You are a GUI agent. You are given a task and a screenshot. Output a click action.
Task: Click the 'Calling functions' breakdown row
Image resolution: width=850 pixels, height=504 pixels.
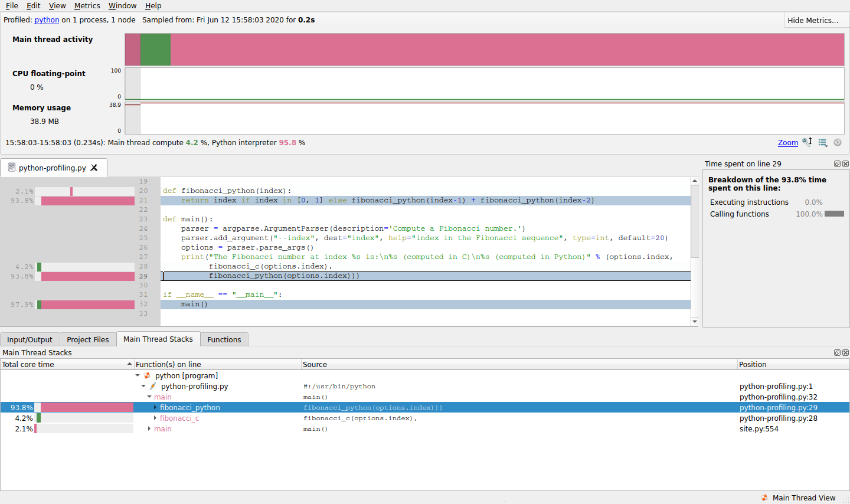click(776, 214)
